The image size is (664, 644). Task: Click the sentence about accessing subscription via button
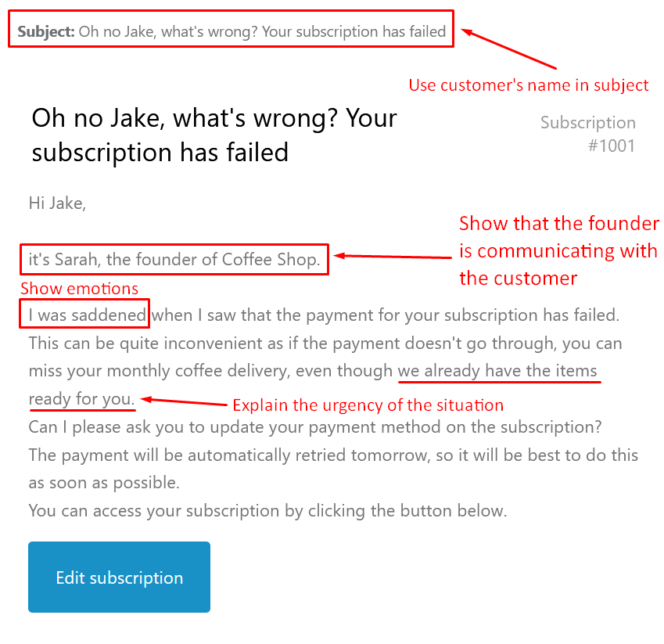point(267,510)
